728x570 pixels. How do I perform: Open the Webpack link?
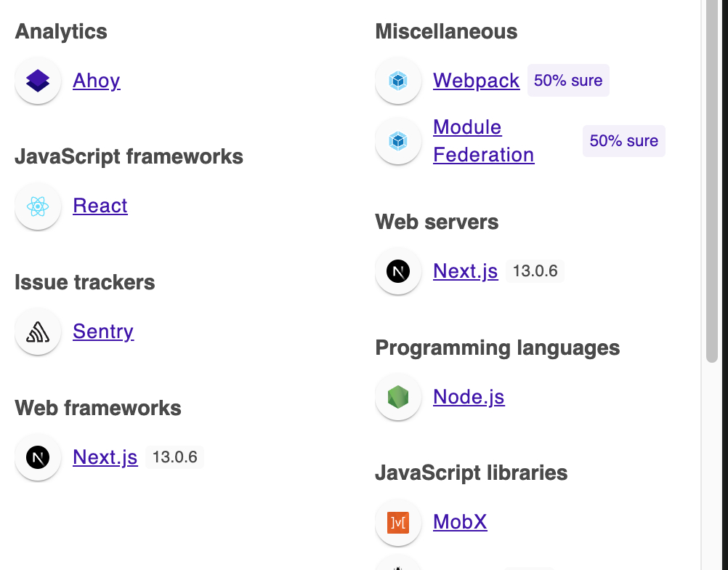[x=477, y=81]
